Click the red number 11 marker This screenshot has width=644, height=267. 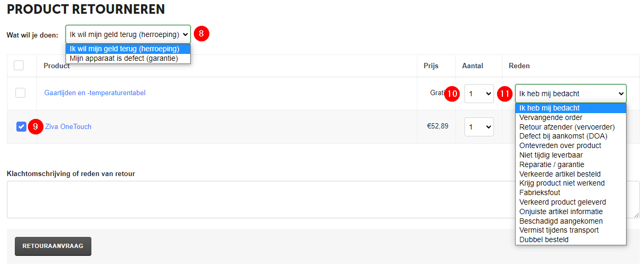point(506,94)
